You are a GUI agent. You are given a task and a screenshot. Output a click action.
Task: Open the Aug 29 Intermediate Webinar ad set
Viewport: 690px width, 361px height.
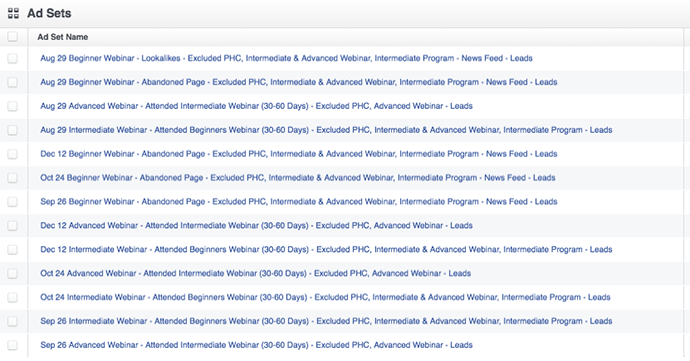click(x=326, y=130)
